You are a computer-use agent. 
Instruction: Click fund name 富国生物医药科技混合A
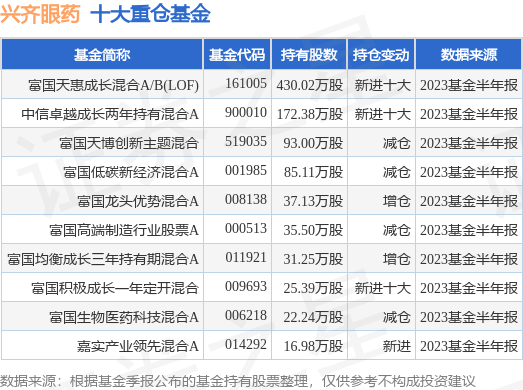tap(124, 317)
